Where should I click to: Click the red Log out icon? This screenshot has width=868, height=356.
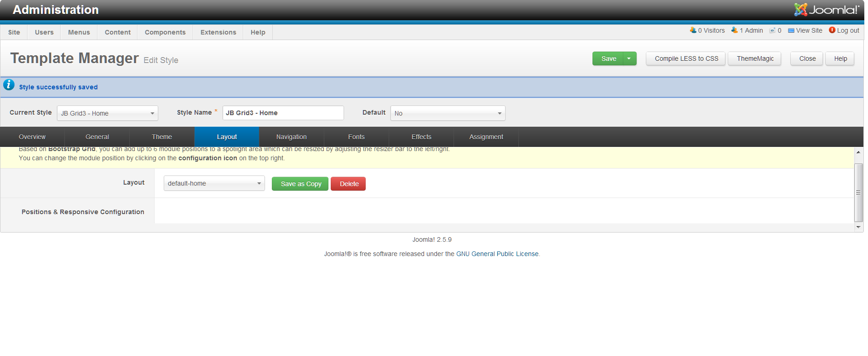pos(832,30)
